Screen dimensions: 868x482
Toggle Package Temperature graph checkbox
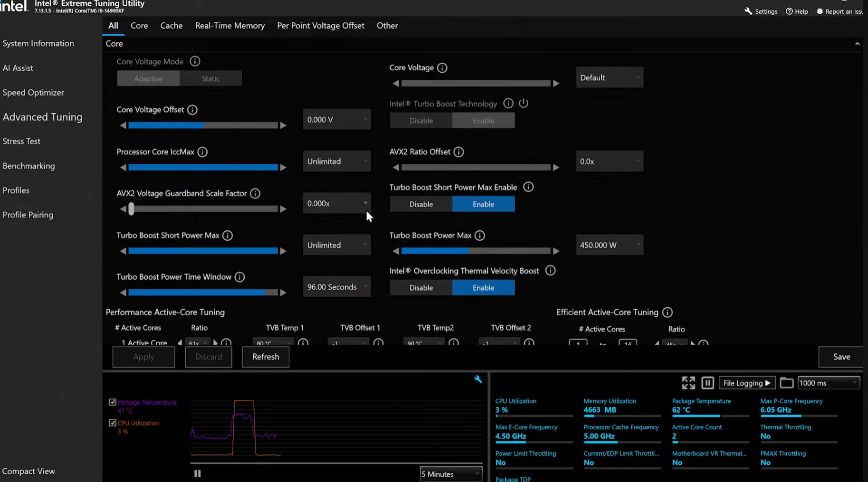113,402
